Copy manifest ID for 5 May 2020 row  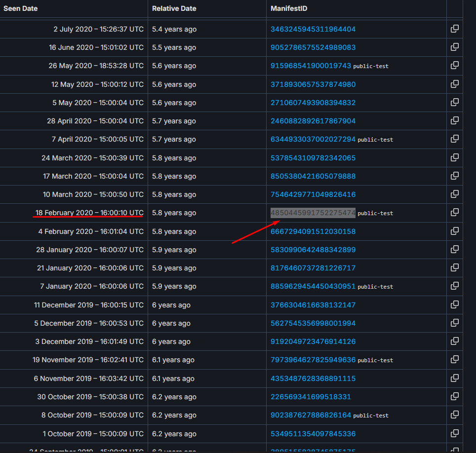[455, 103]
